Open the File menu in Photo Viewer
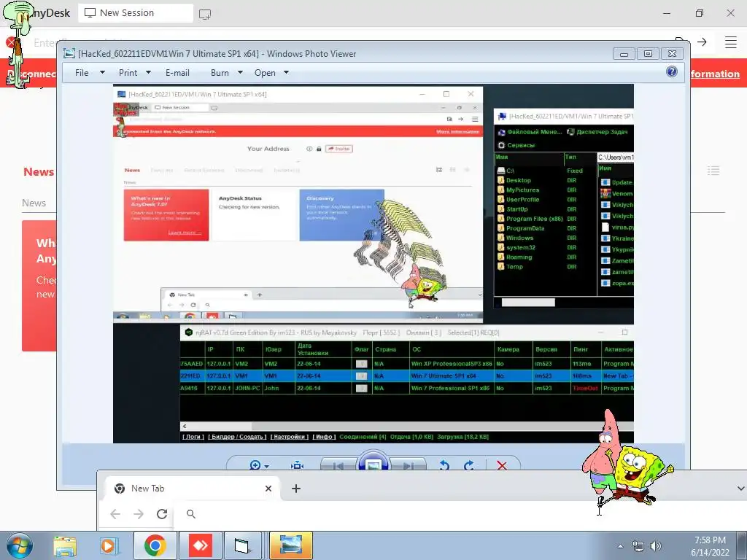Image resolution: width=747 pixels, height=560 pixels. (x=82, y=72)
